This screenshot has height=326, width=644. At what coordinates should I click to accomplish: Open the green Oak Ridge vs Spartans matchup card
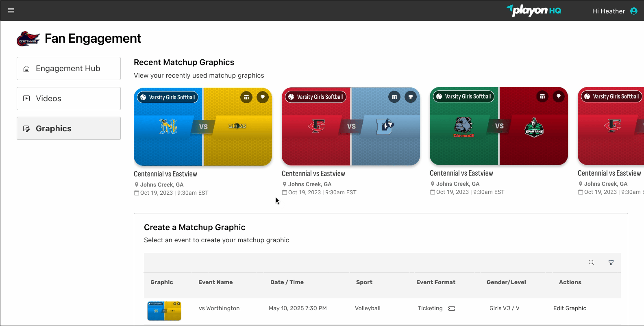point(499,126)
